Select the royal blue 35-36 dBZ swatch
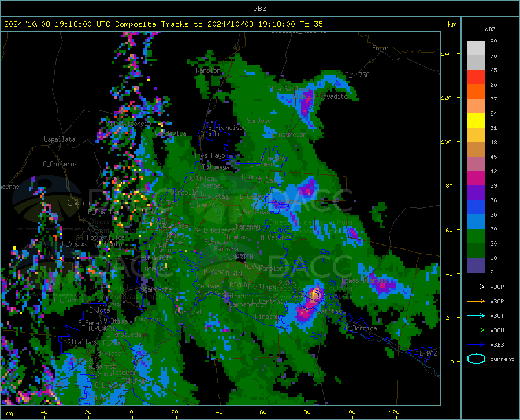 click(476, 207)
